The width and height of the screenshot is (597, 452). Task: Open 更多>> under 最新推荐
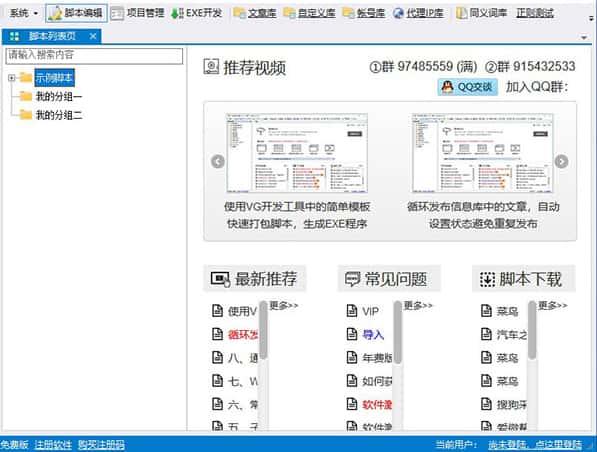[284, 305]
